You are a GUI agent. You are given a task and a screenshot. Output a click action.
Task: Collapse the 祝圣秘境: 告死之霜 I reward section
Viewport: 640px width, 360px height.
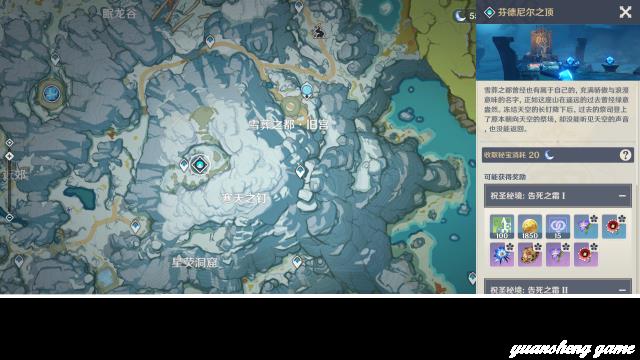622,196
